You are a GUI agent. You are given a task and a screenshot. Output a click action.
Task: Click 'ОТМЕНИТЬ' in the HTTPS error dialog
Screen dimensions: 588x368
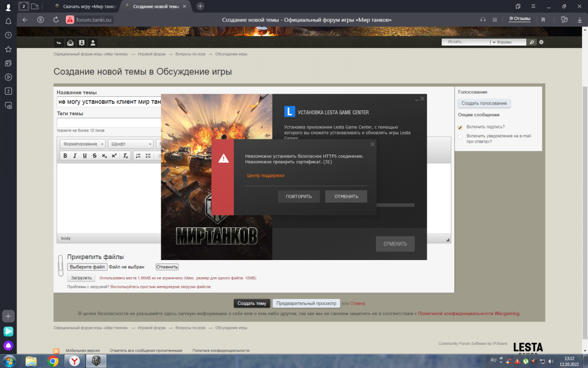pos(346,196)
